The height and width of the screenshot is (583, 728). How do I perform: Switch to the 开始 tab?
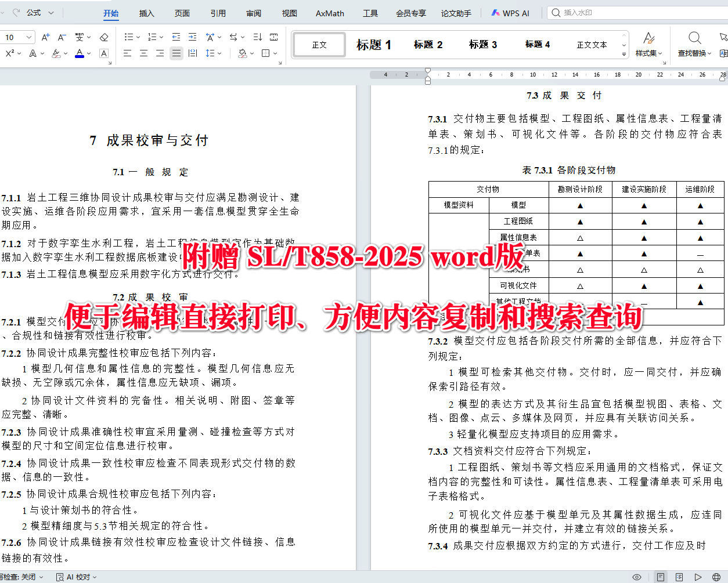[x=111, y=13]
